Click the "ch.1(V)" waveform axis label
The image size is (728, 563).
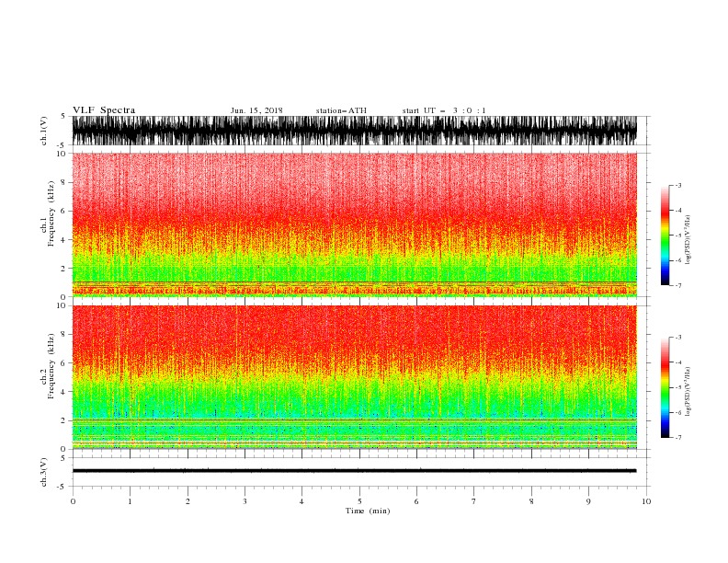point(44,131)
